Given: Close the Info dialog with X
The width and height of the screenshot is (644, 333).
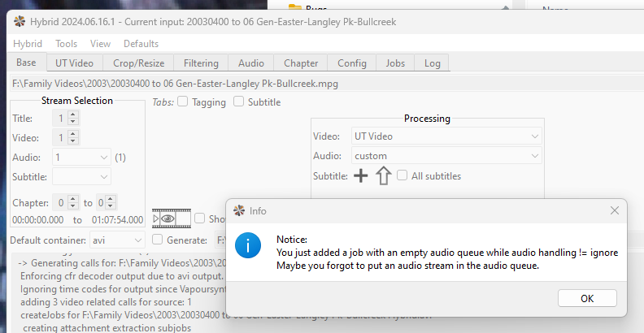Looking at the screenshot, I should click(x=615, y=210).
